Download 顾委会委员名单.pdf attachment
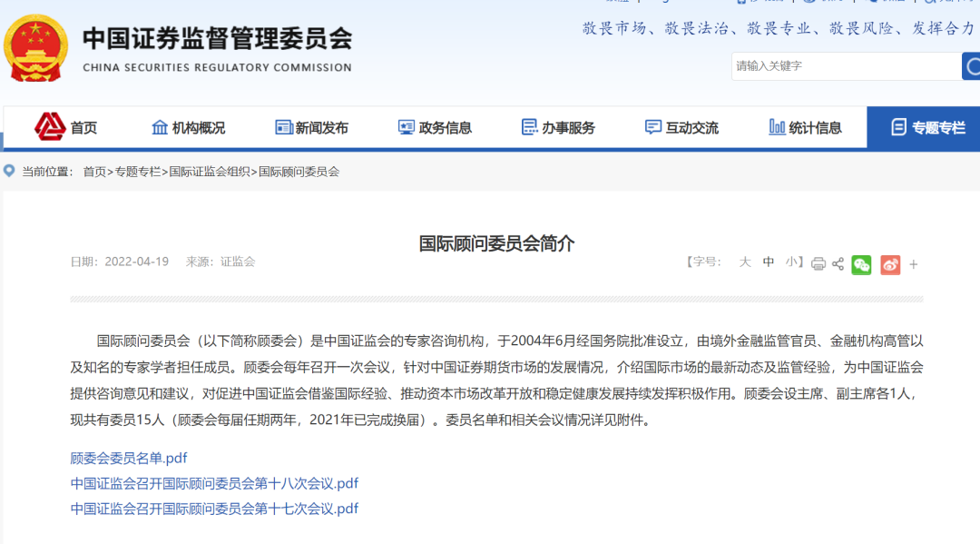 129,459
